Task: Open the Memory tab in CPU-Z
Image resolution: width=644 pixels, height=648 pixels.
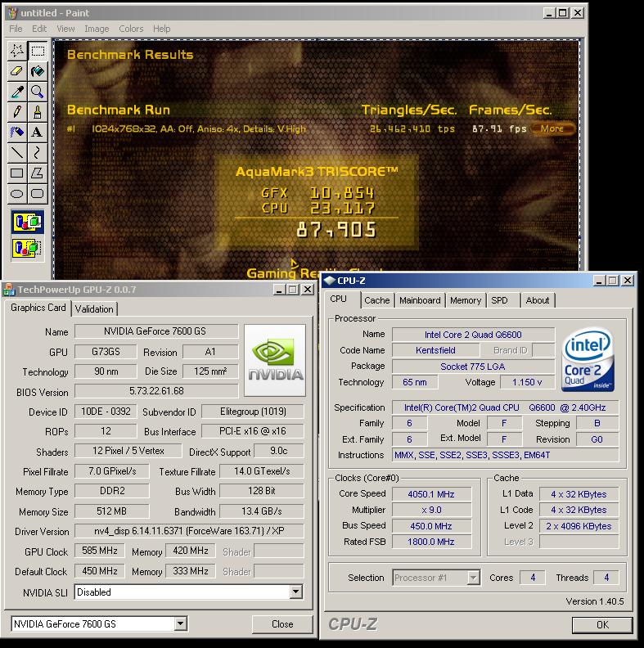Action: tap(466, 300)
